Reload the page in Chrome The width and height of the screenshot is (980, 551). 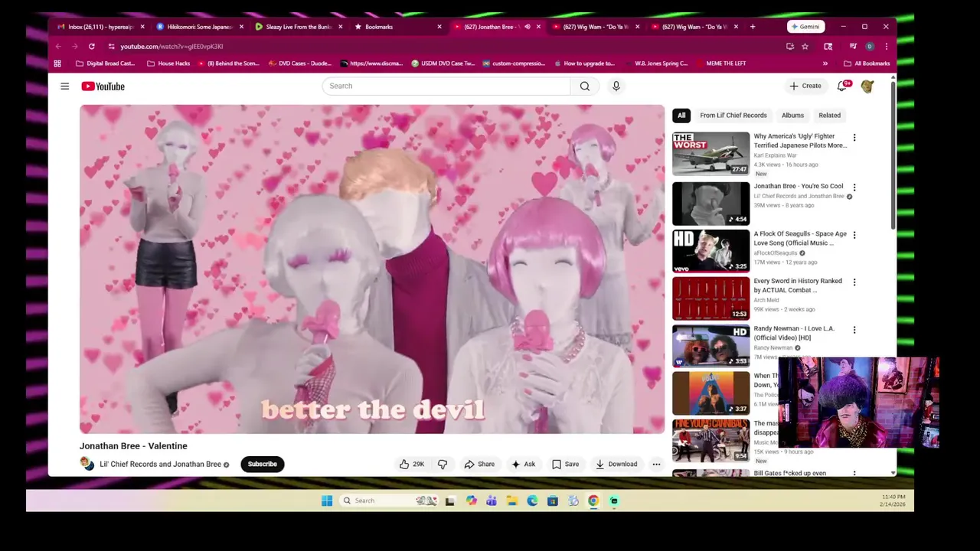(91, 46)
